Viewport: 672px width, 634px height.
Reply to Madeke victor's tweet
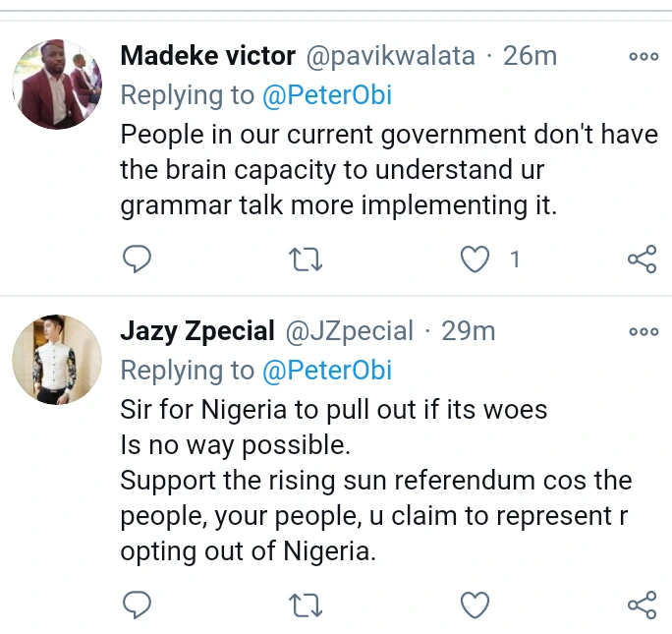(x=136, y=259)
